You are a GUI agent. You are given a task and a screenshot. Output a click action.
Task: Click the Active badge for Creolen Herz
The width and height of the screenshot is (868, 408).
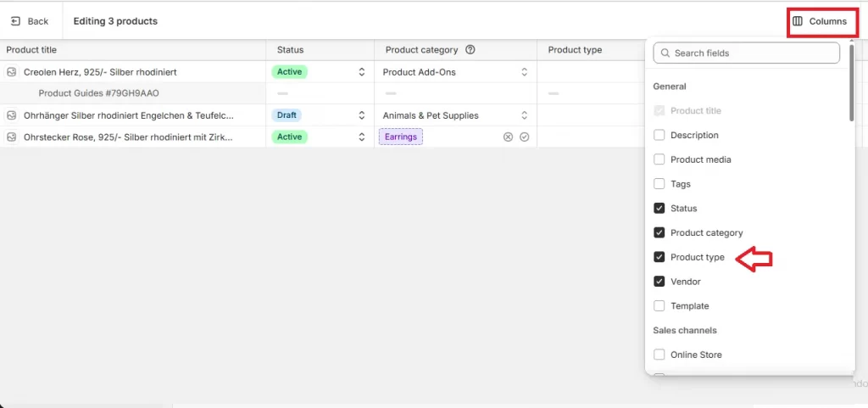click(290, 72)
